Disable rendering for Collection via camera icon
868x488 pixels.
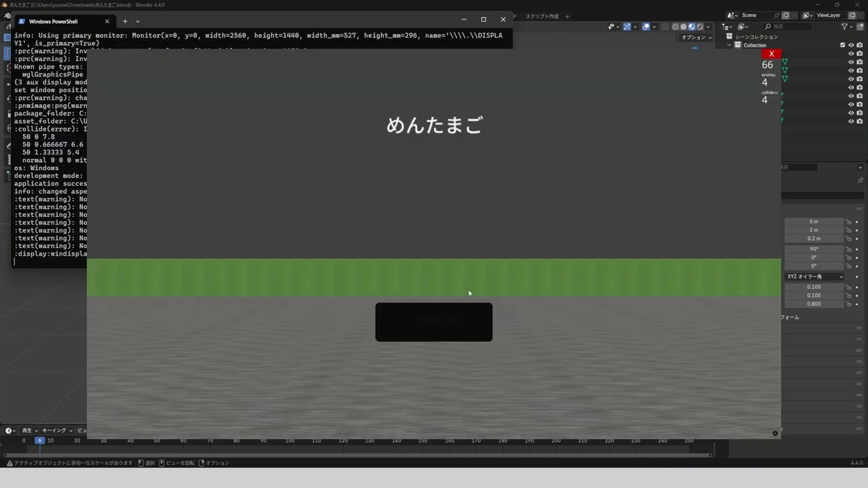coord(859,45)
